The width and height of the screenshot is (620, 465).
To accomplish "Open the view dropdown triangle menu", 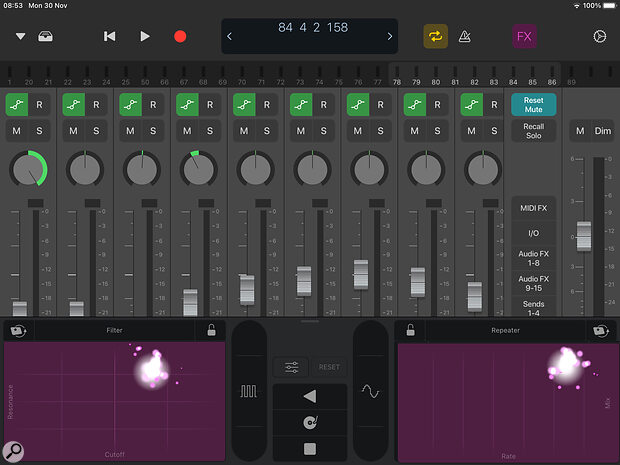I will tap(20, 36).
